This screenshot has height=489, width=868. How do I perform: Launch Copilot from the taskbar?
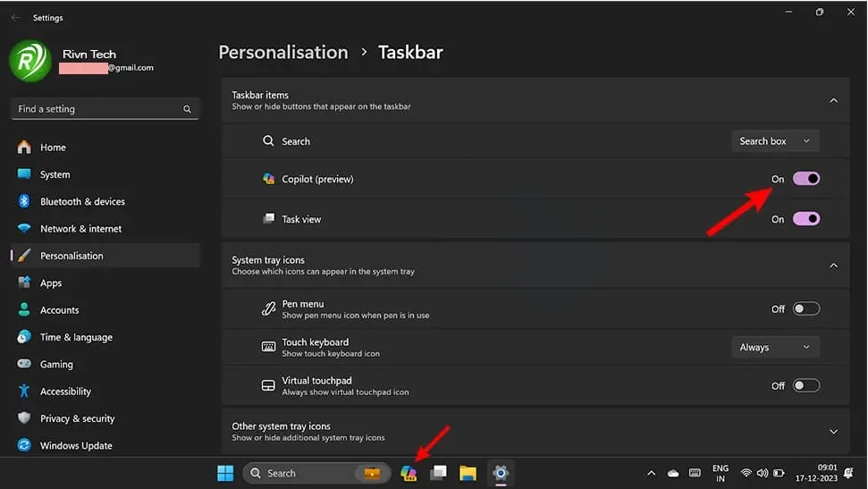pos(409,474)
